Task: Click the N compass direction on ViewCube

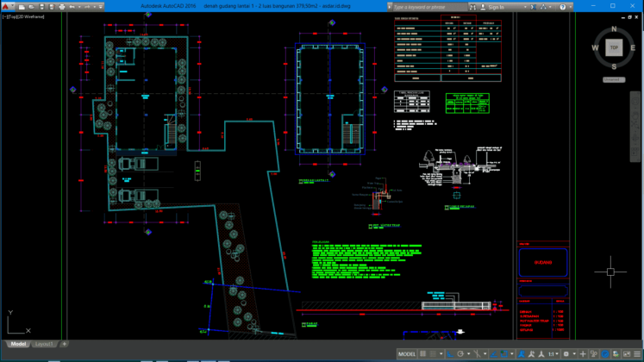Action: (614, 28)
